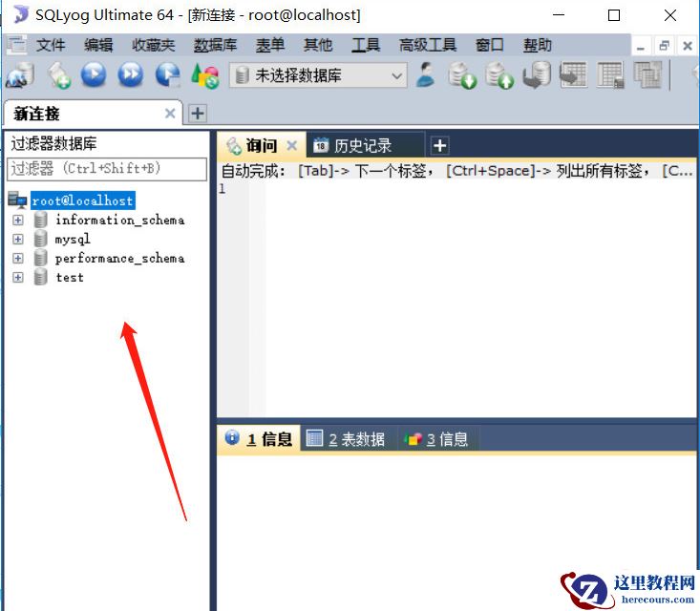The image size is (700, 611).
Task: Click the new connection toolbar icon
Action: click(x=20, y=75)
